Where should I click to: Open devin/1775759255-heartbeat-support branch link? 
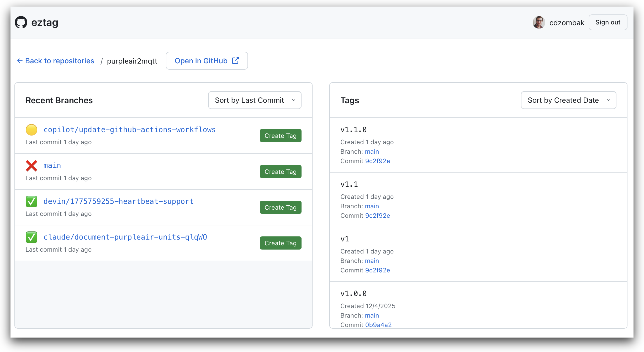pyautogui.click(x=118, y=201)
